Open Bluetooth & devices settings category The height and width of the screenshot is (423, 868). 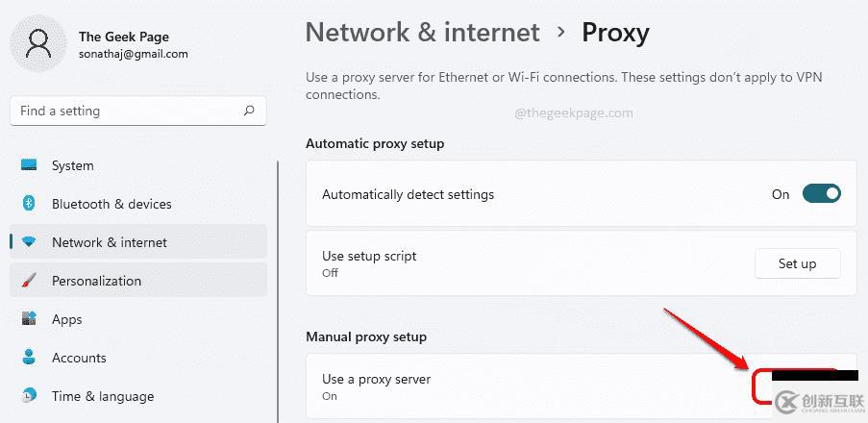coord(112,204)
